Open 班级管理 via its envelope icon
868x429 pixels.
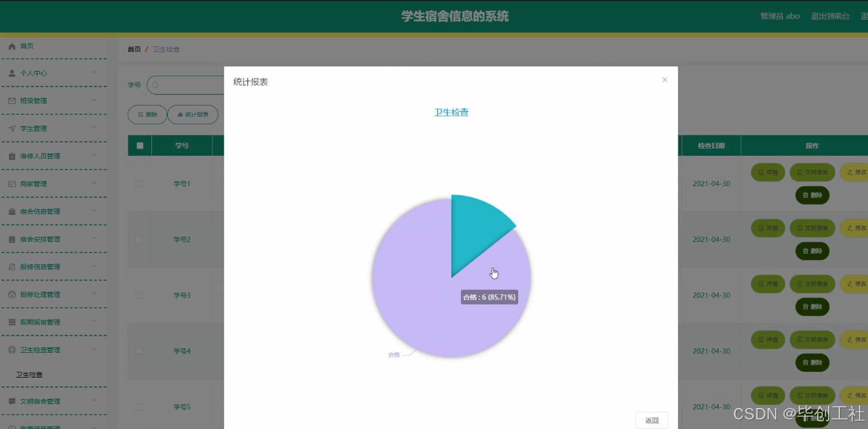point(11,100)
